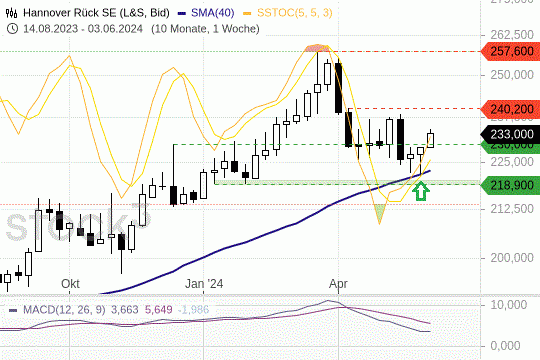Click the red 240,200 resistance price tag
Image resolution: width=540 pixels, height=360 pixels.
click(510, 109)
